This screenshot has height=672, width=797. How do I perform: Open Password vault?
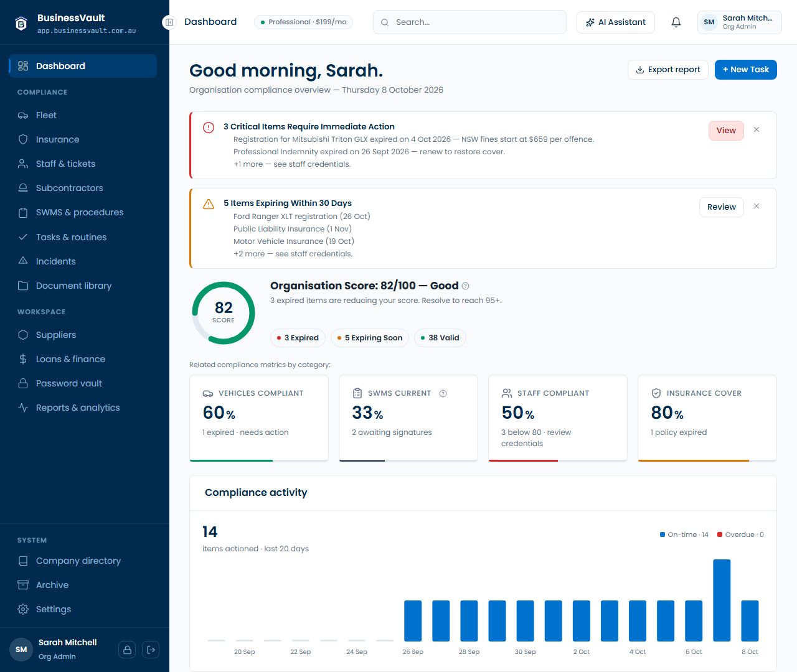coord(83,383)
